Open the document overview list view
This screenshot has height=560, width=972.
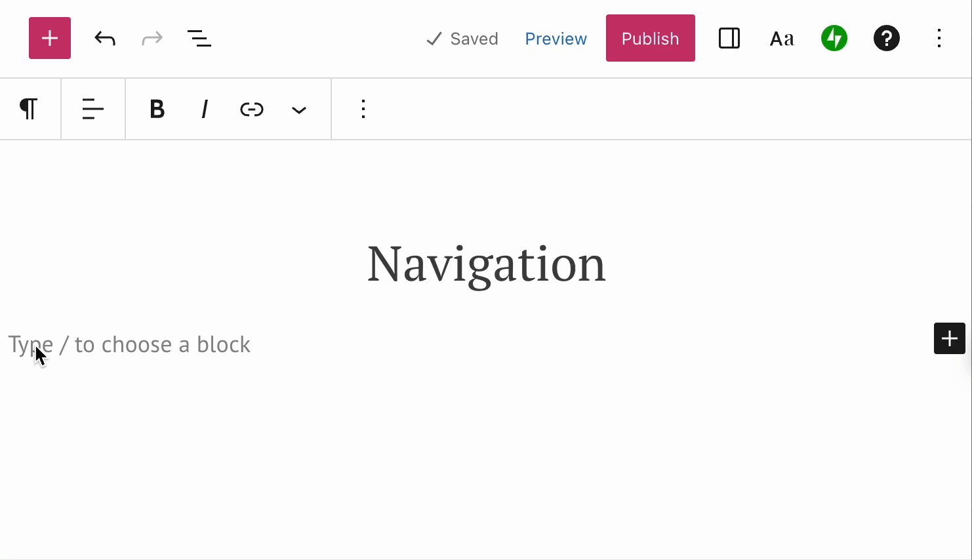click(x=199, y=38)
